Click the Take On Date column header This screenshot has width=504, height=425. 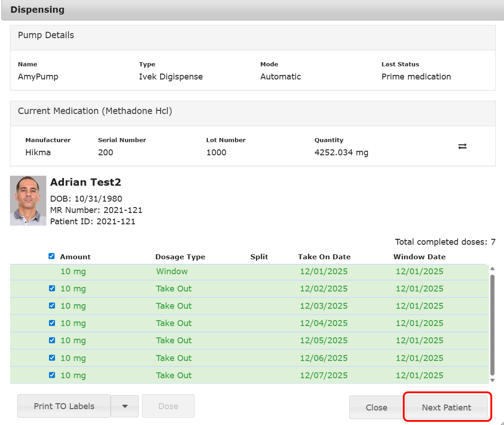coord(324,257)
